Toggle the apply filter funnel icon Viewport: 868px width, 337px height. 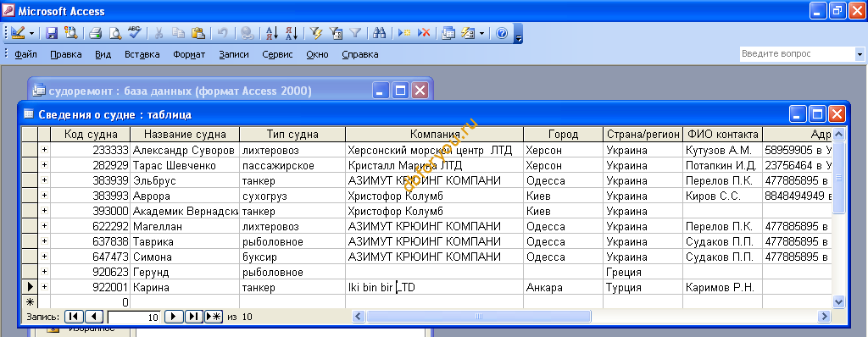[x=355, y=33]
